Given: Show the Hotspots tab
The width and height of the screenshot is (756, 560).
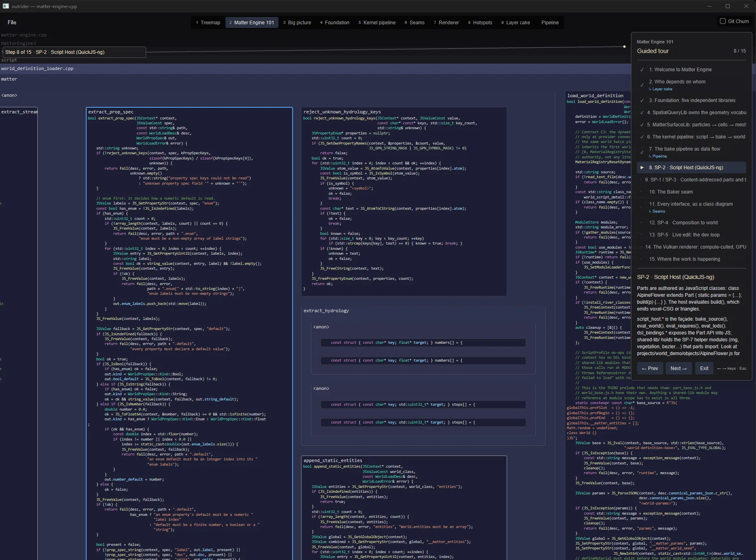Looking at the screenshot, I should tap(480, 23).
